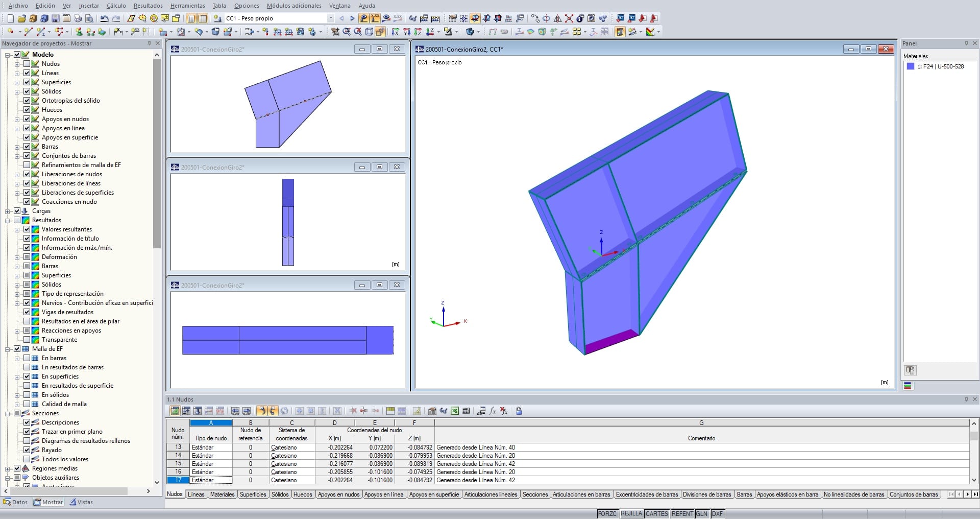
Task: Expand the Cargas tree node
Action: [8, 211]
